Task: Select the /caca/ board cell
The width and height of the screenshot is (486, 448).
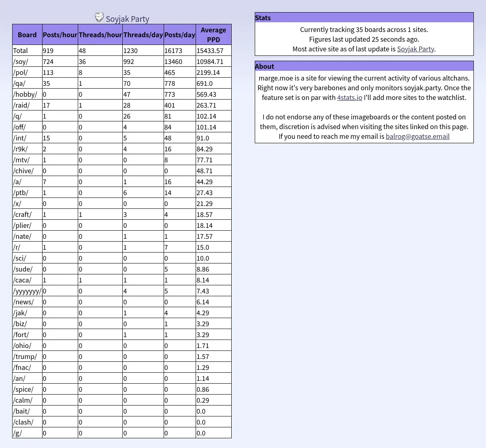Action: (x=27, y=280)
